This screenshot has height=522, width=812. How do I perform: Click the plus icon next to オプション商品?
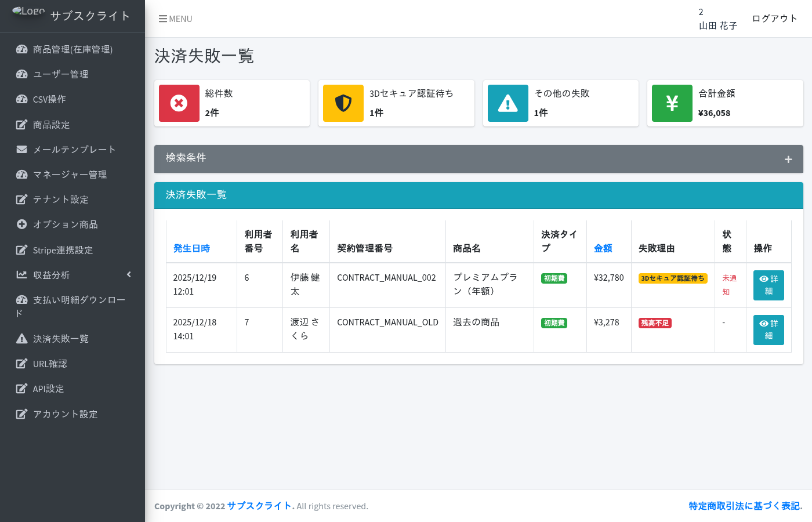point(21,224)
